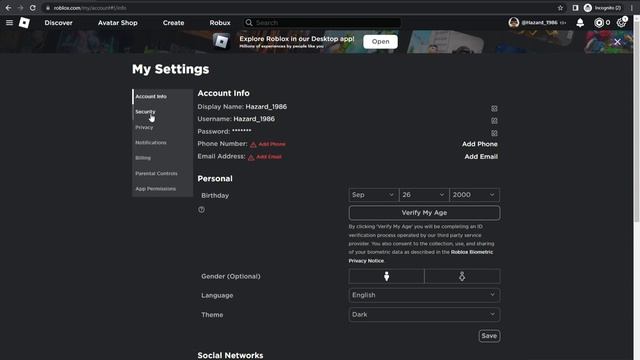Open Hazard_1986 profile avatar
Screen dimensions: 640x360
(514, 22)
